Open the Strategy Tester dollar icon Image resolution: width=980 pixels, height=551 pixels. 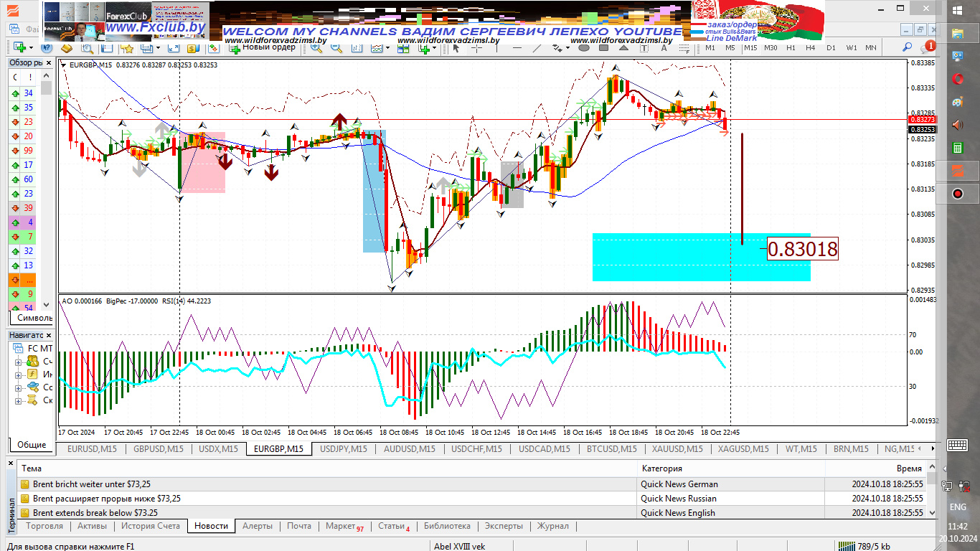[192, 47]
